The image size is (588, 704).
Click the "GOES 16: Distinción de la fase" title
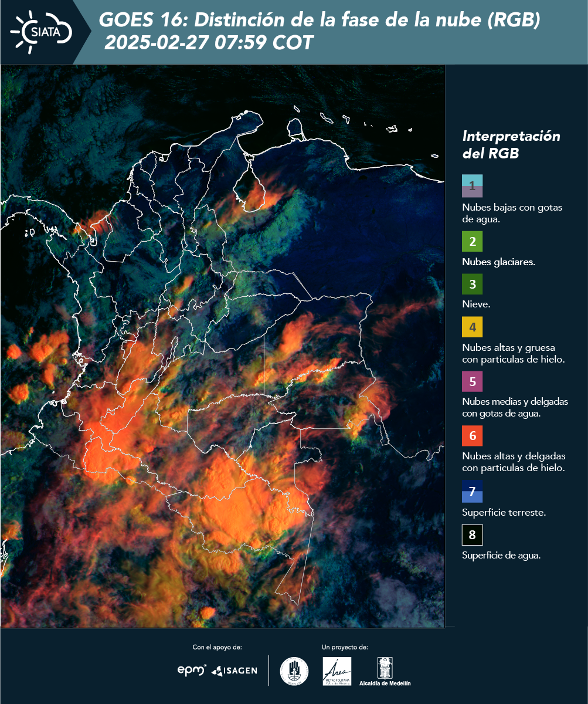click(320, 20)
